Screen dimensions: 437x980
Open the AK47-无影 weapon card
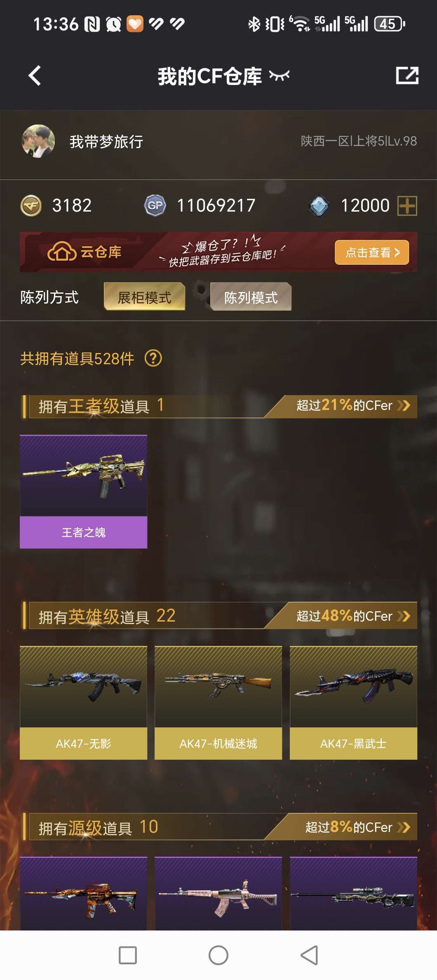[83, 702]
